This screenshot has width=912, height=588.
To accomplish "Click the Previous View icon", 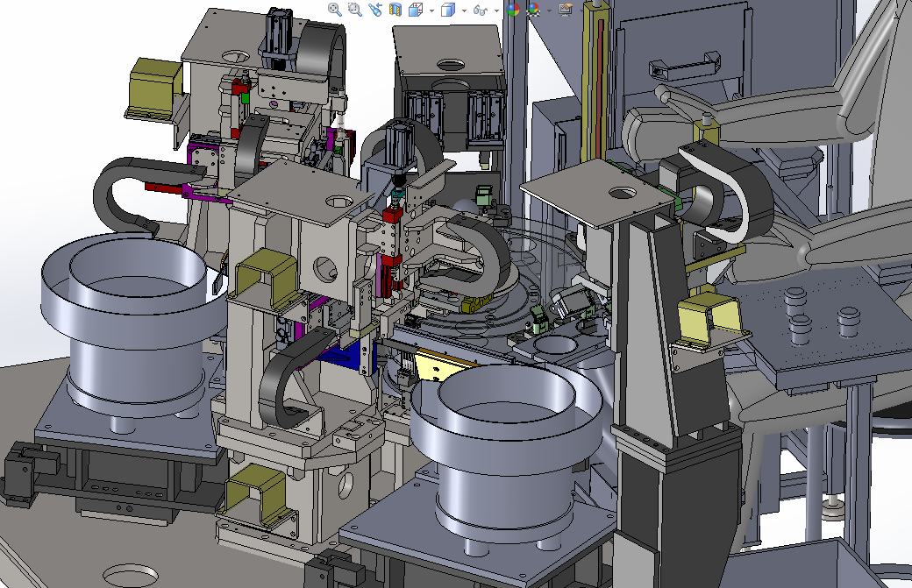I will click(375, 10).
